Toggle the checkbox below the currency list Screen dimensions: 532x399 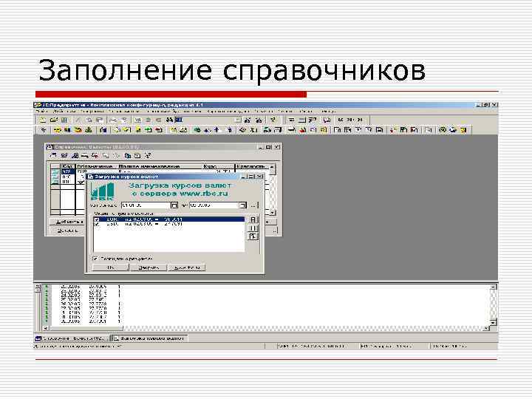(x=95, y=259)
